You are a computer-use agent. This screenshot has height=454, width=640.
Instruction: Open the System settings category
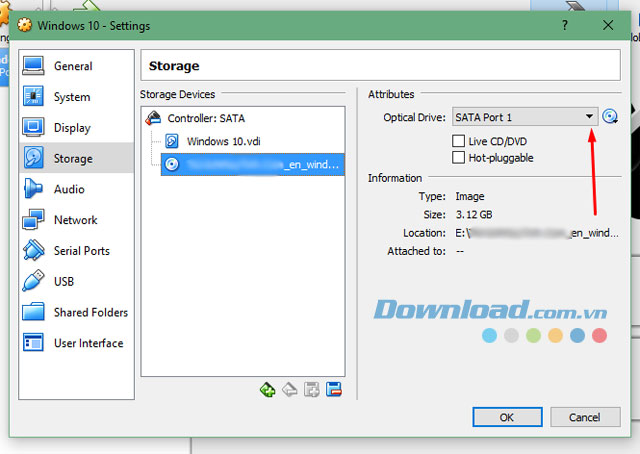click(76, 97)
